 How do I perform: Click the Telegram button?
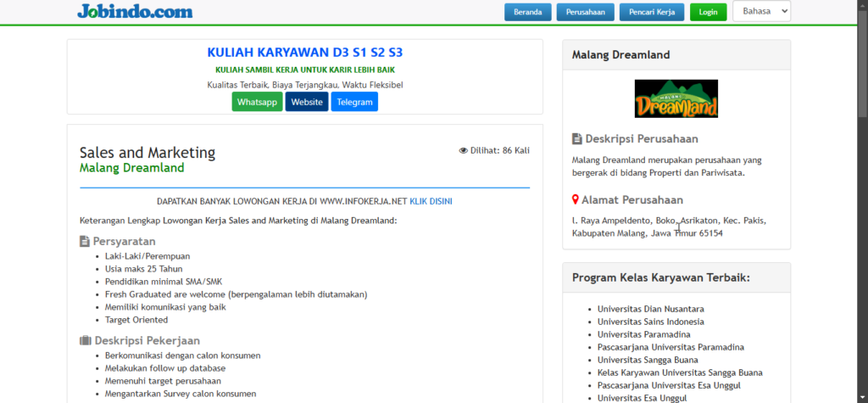354,102
